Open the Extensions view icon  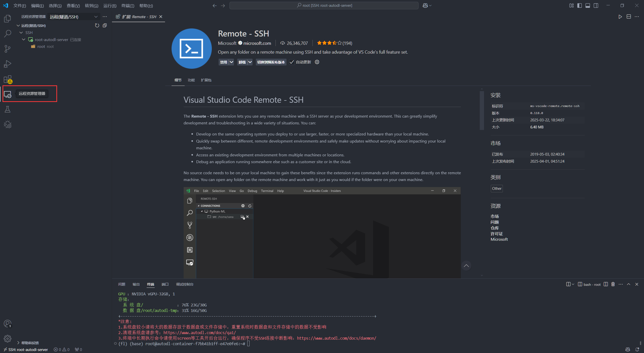[8, 79]
